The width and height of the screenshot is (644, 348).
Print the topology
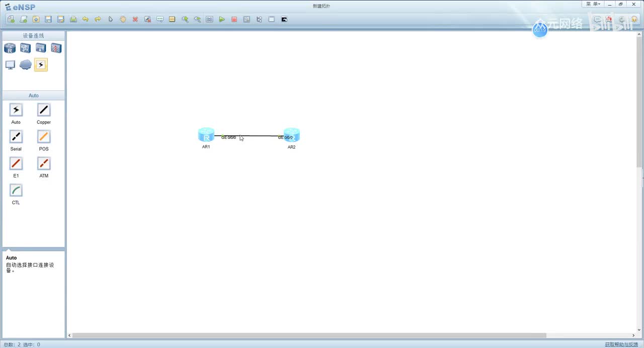73,19
